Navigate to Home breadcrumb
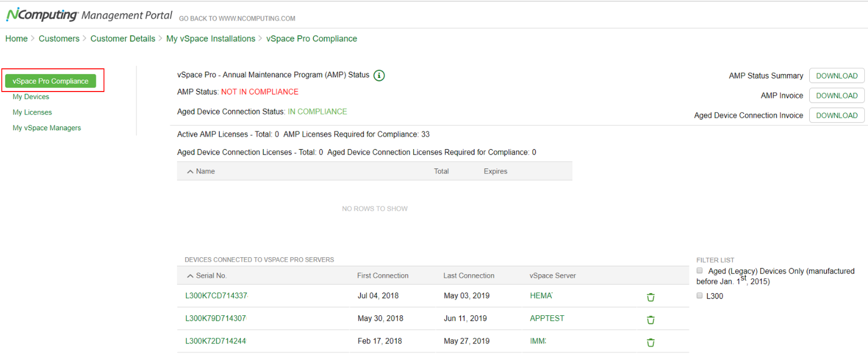 pos(16,39)
